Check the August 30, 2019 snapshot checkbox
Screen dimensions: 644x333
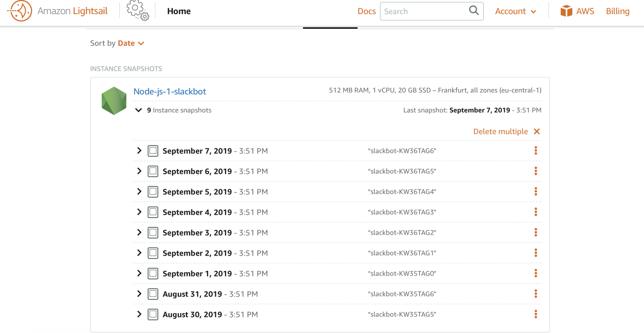point(153,314)
